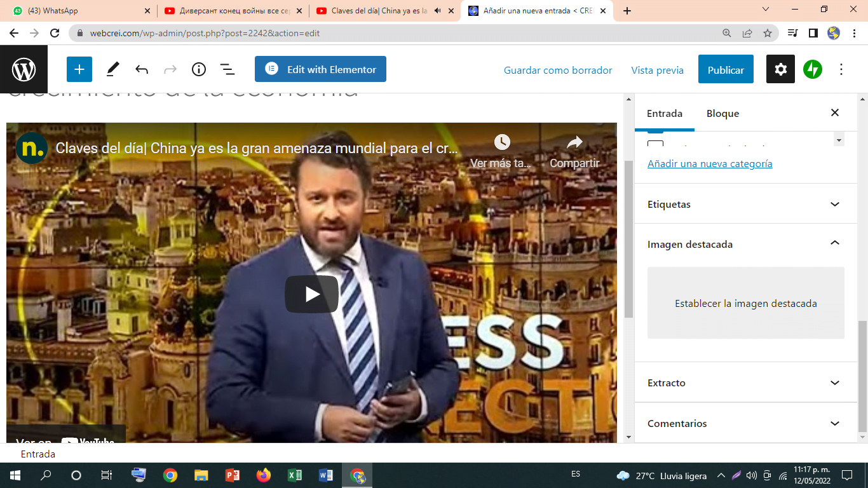
Task: Open PowerPoint from the taskbar
Action: [232, 475]
